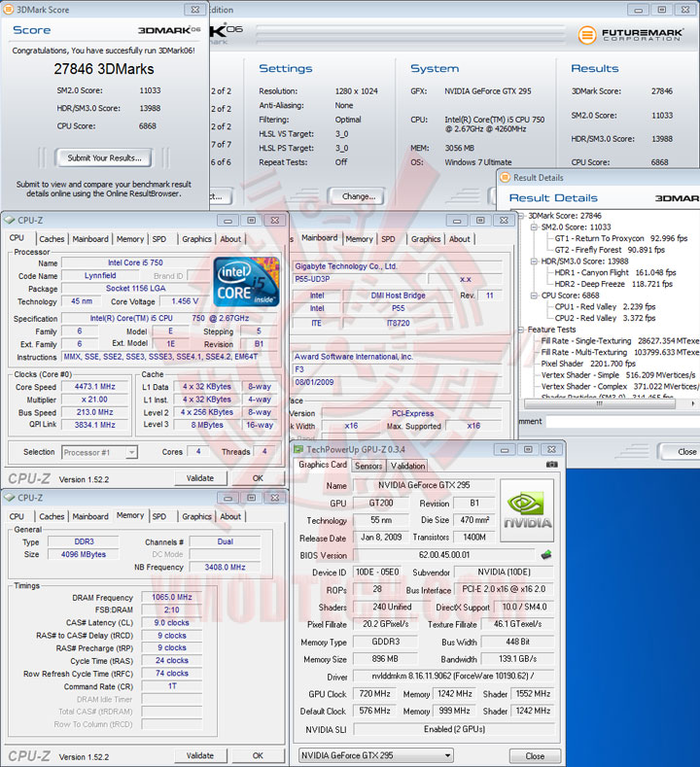
Task: Click the Close button in GPU-Z
Action: [535, 755]
